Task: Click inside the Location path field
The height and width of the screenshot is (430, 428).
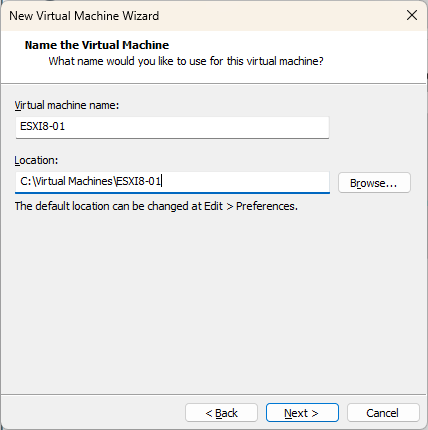Action: tap(172, 182)
